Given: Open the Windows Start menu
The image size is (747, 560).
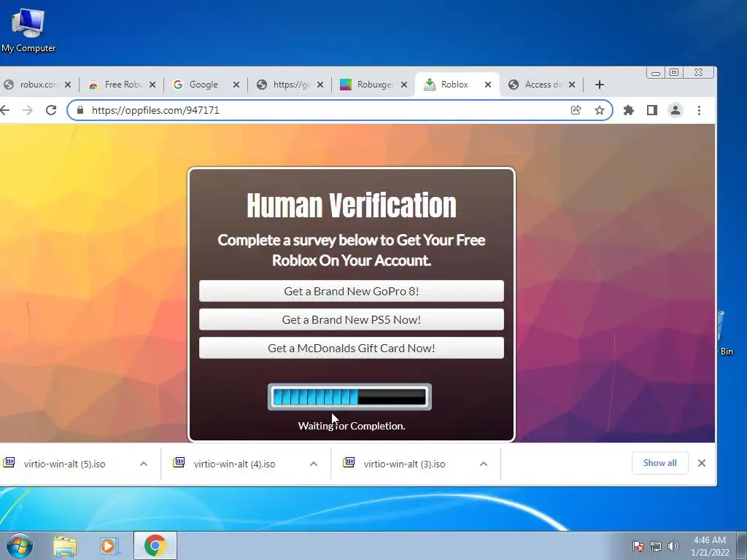Looking at the screenshot, I should (20, 545).
